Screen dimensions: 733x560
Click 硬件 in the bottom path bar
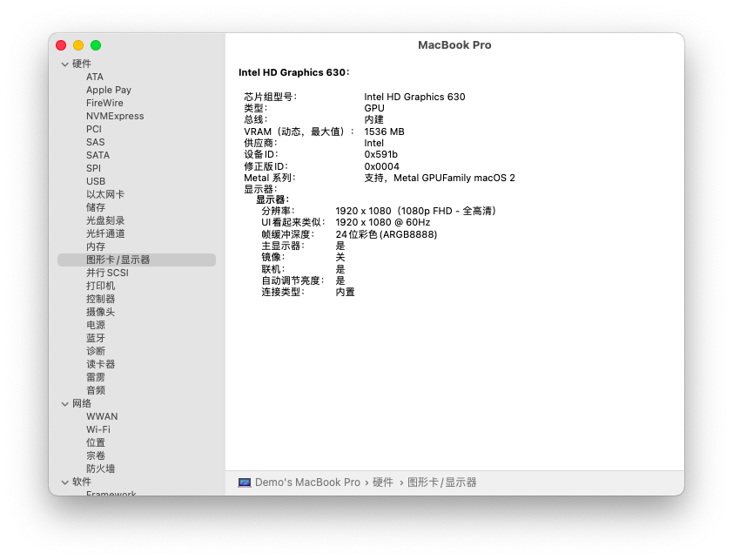383,482
